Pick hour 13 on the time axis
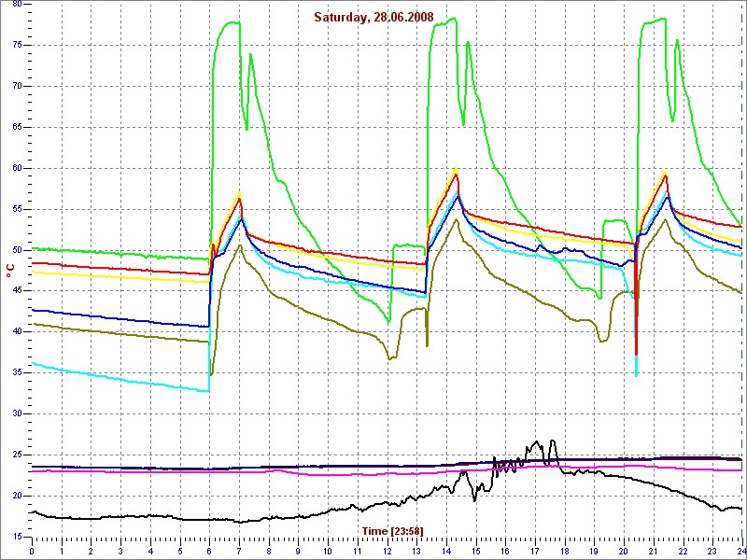The image size is (747, 560). pyautogui.click(x=416, y=551)
